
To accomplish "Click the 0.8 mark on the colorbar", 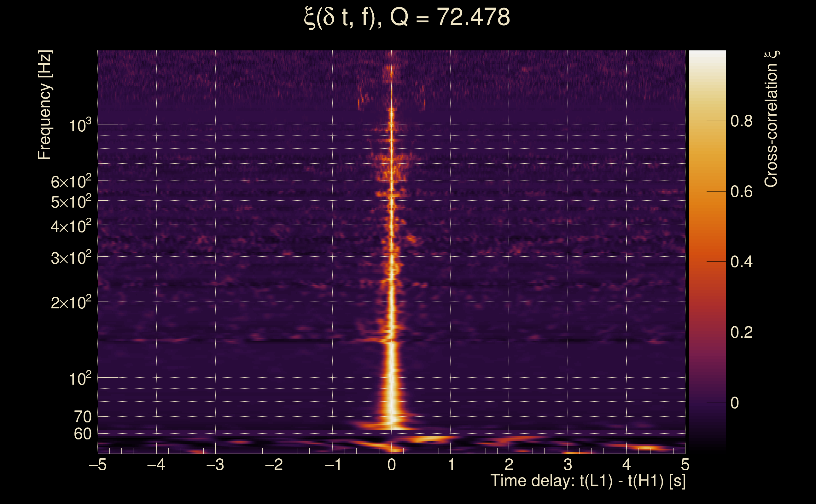I will click(741, 121).
